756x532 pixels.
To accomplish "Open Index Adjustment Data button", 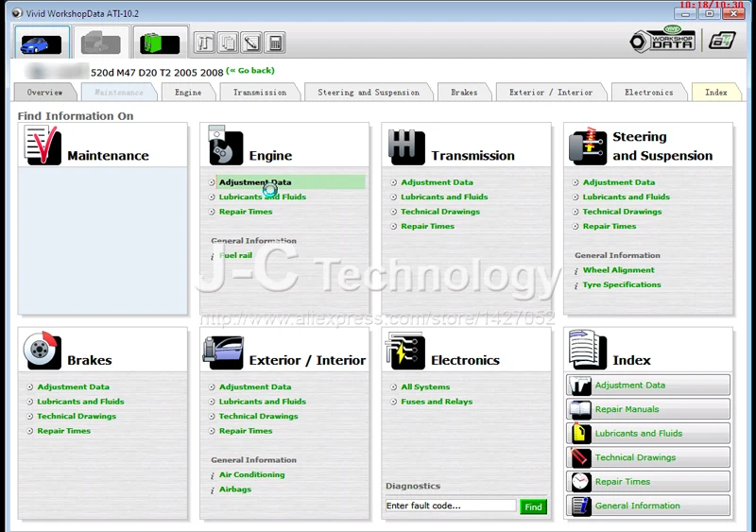I will coord(648,386).
